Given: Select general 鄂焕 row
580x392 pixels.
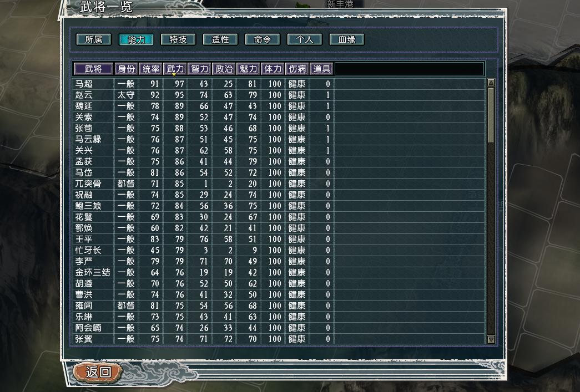Looking at the screenshot, I should tap(279, 228).
